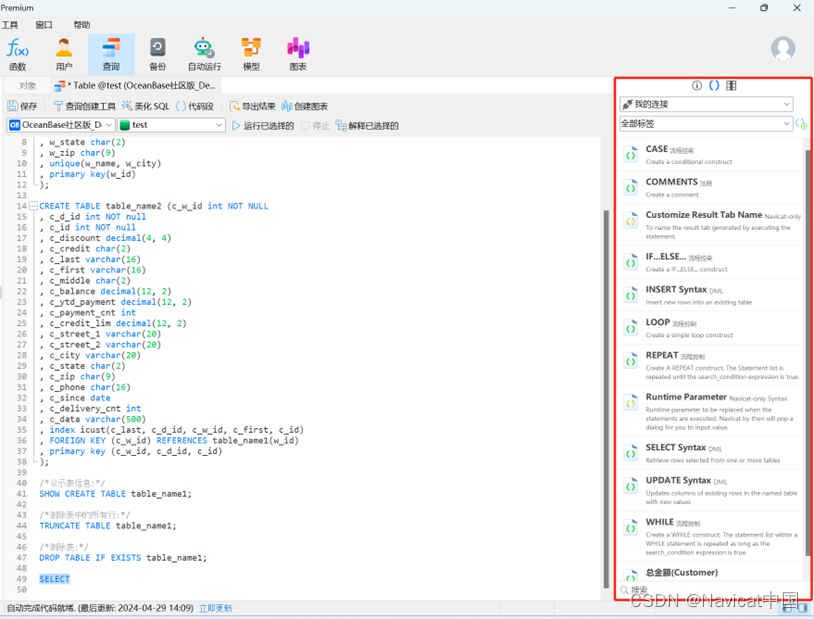Select the WHILE snippet
814x619 pixels.
pyautogui.click(x=710, y=536)
